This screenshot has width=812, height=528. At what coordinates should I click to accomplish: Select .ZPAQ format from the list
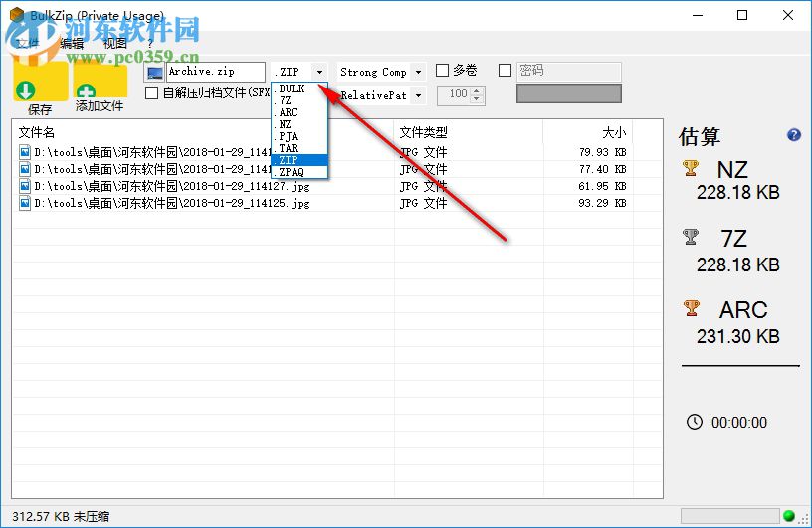pos(300,172)
